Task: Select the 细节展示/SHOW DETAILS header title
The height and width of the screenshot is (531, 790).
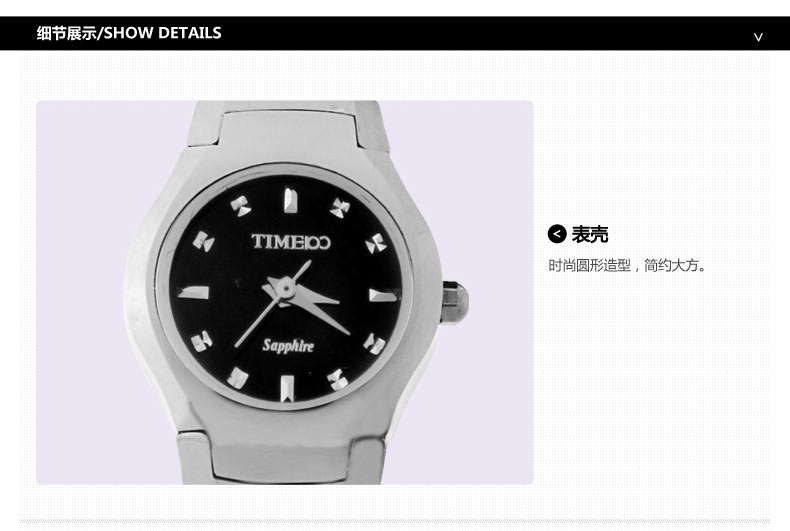Action: 129,33
